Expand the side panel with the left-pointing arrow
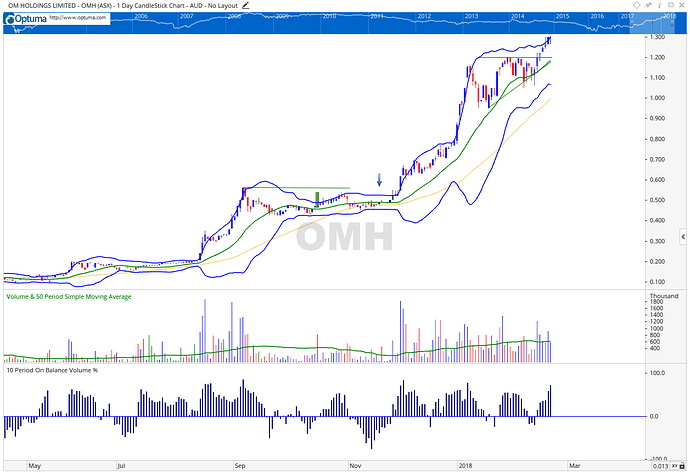 683,237
